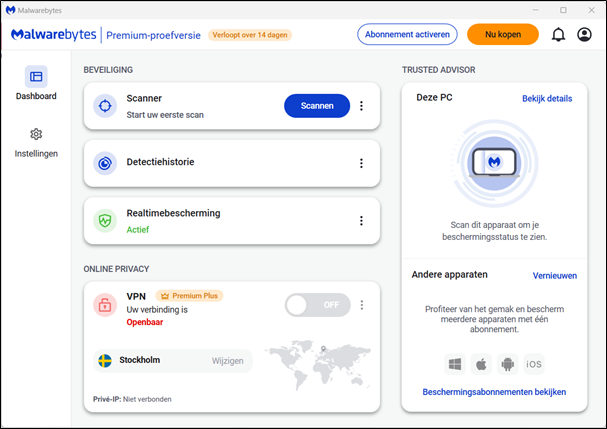Viewport: 607px width, 429px height.
Task: Open the Bekijk details link
Action: 547,98
